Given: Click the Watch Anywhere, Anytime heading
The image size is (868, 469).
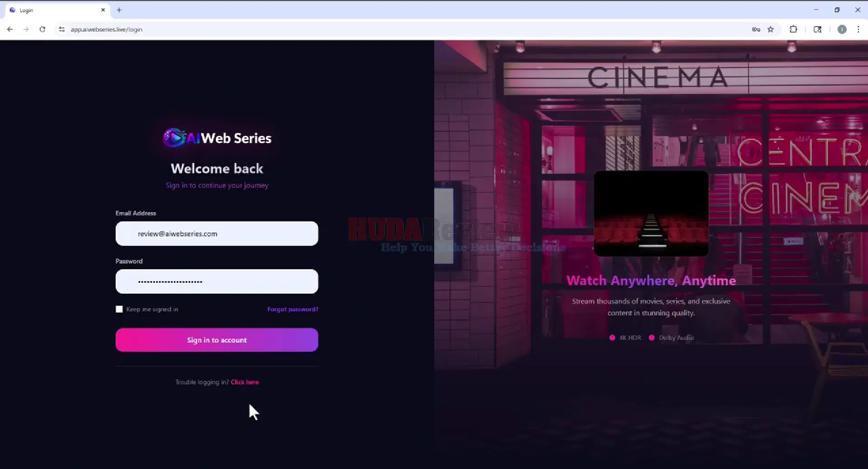Looking at the screenshot, I should tap(651, 281).
